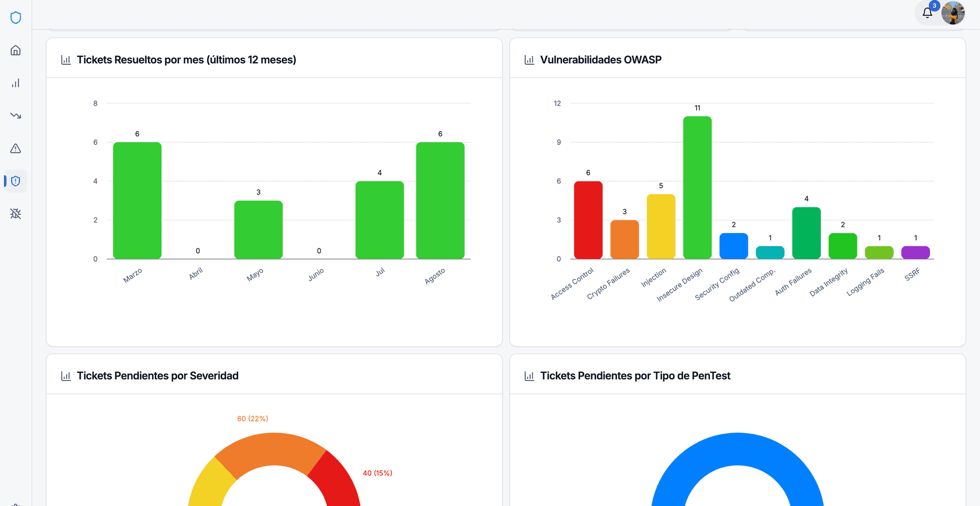The width and height of the screenshot is (980, 506).
Task: Click the orange Crypto Failures bar
Action: 625,239
